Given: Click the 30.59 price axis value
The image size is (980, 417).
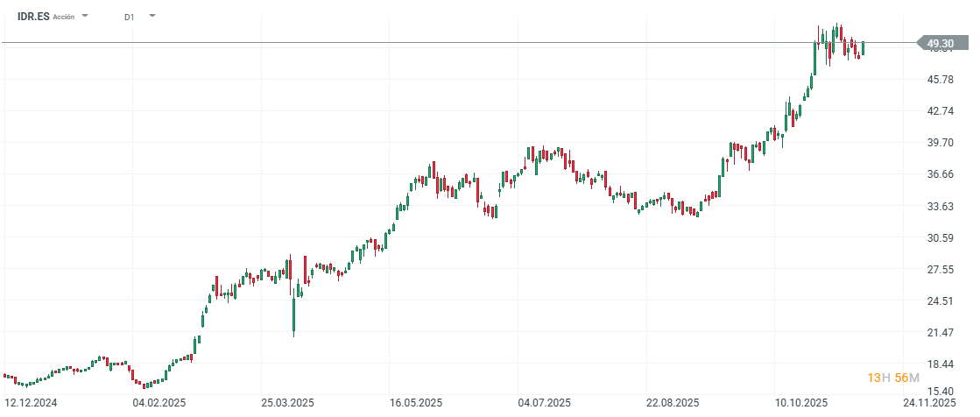Looking at the screenshot, I should [941, 238].
